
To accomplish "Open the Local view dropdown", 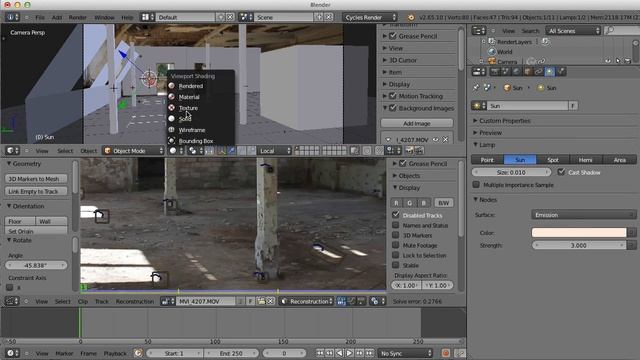I will [275, 151].
